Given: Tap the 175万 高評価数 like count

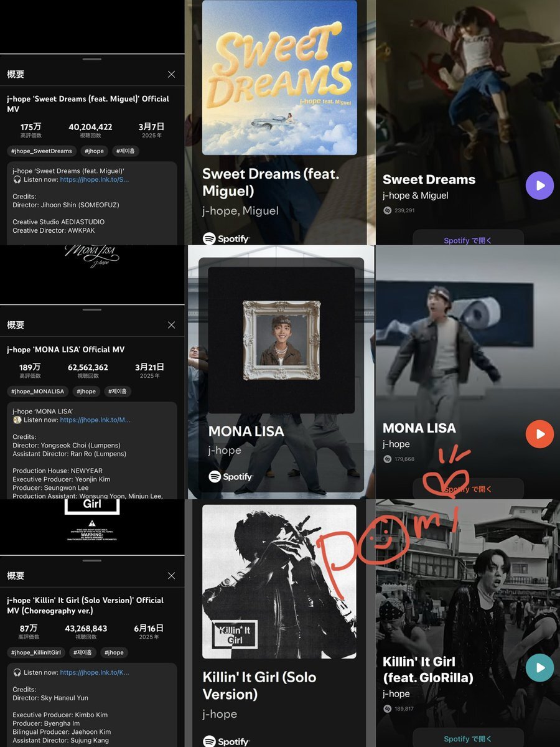Looking at the screenshot, I should coord(30,129).
